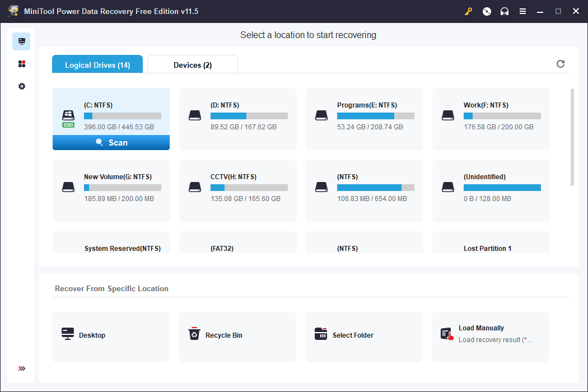588x392 pixels.
Task: Click the drive icon for 654.00 MB NTFS
Action: (321, 187)
